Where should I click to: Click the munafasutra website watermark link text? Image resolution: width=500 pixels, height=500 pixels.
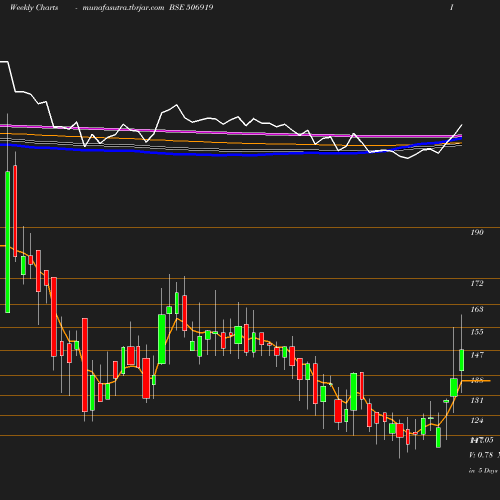tap(123, 8)
